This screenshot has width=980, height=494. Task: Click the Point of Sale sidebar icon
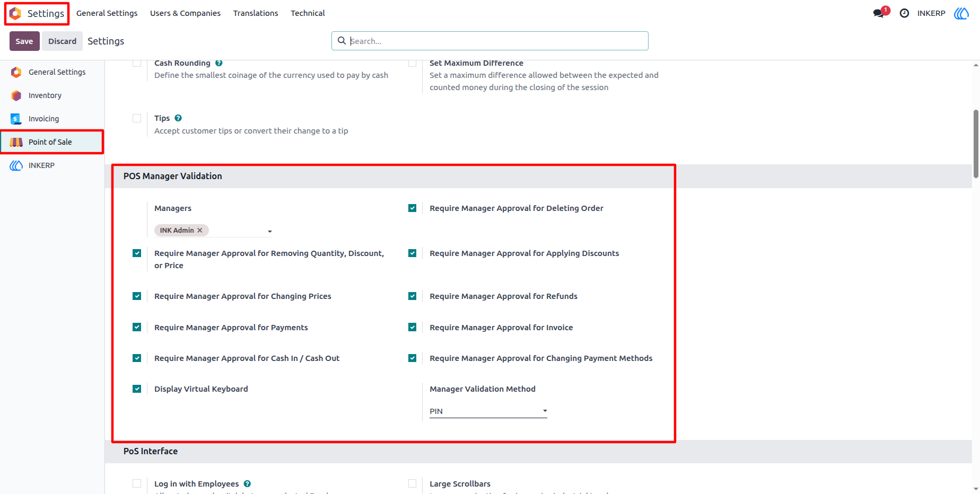coord(16,142)
